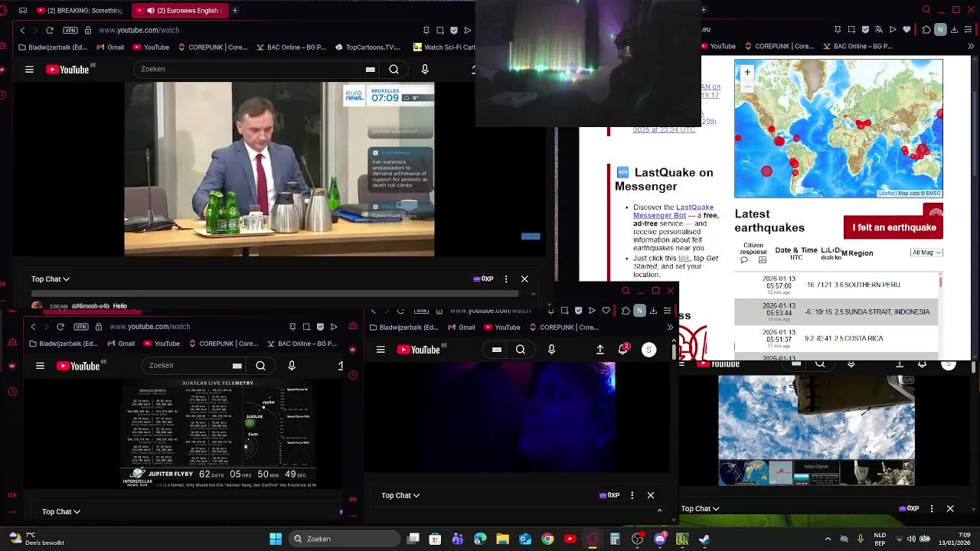Open chat options menu in bottom-middle chat

(632, 496)
